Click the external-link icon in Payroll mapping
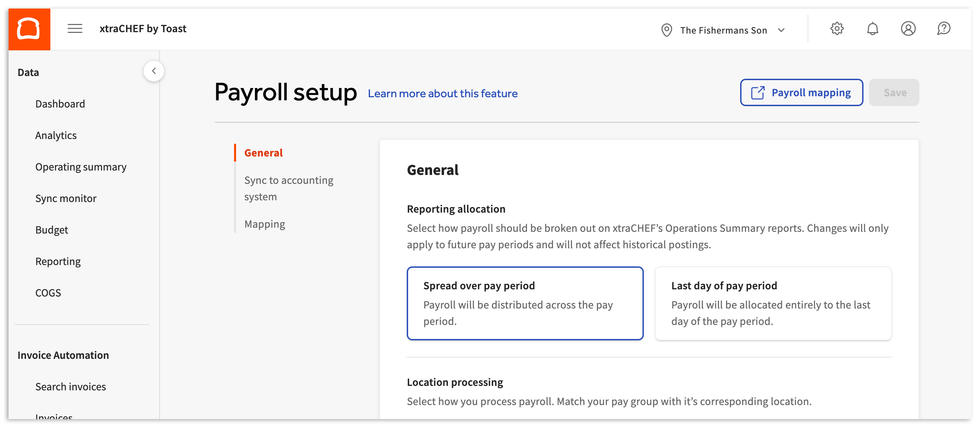 coord(758,93)
